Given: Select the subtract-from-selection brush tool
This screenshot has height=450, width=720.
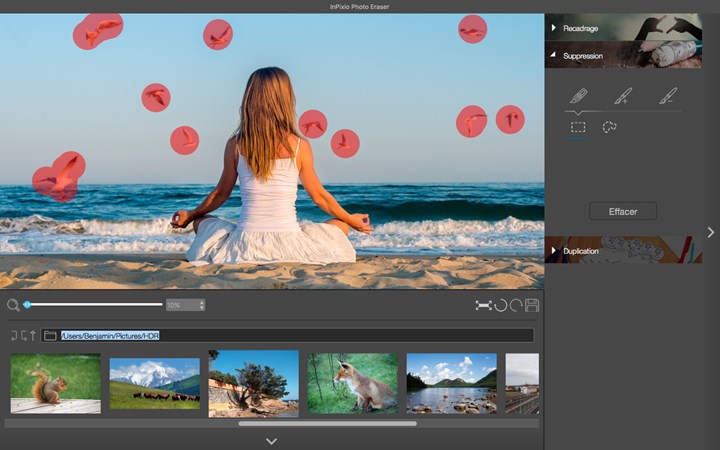Looking at the screenshot, I should [x=668, y=96].
